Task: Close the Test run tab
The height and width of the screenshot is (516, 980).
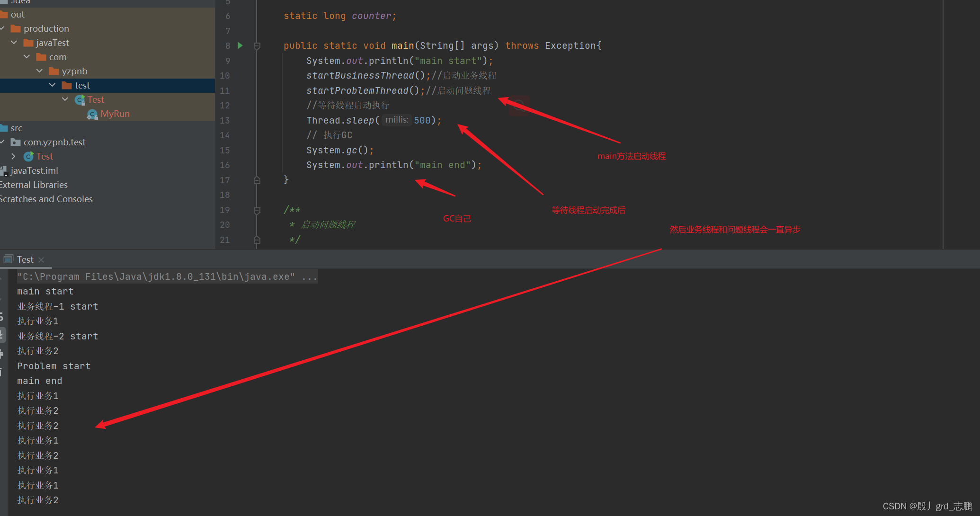Action: 42,260
